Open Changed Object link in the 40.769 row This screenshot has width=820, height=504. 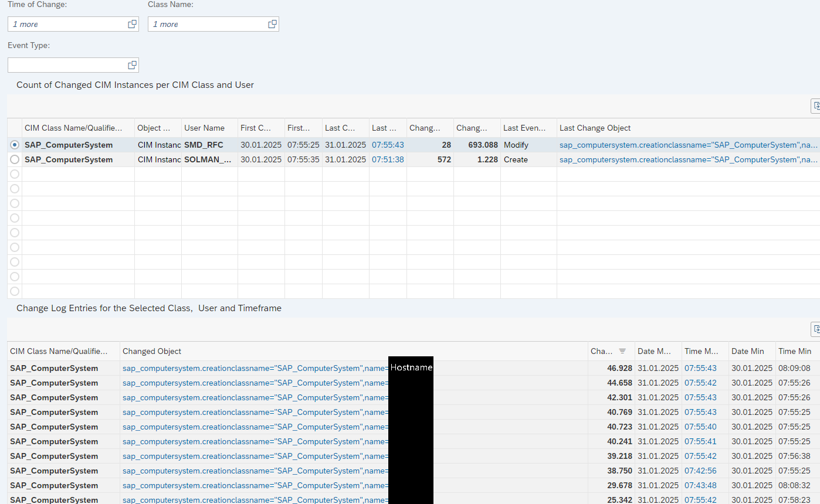tap(255, 412)
